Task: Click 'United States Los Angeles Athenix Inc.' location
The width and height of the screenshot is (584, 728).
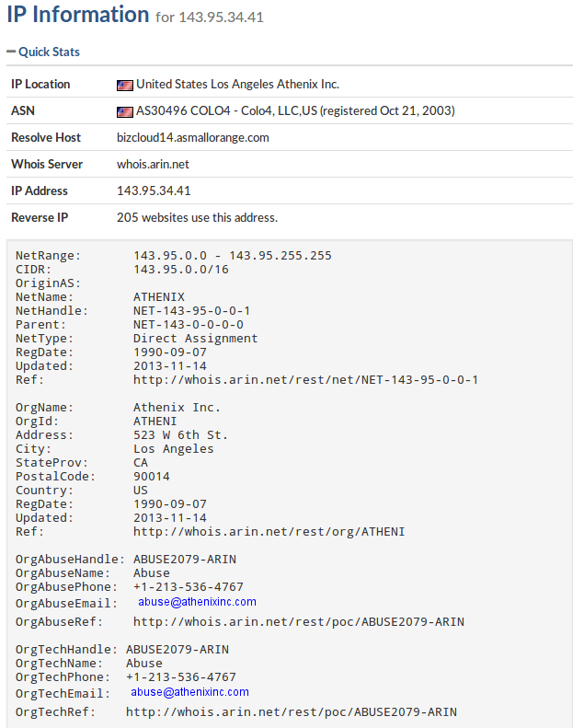Action: 237,84
